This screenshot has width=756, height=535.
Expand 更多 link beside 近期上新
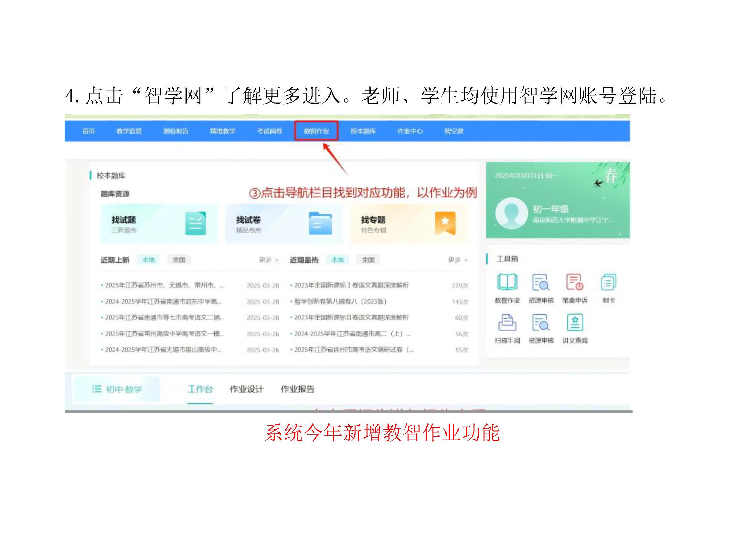click(268, 260)
